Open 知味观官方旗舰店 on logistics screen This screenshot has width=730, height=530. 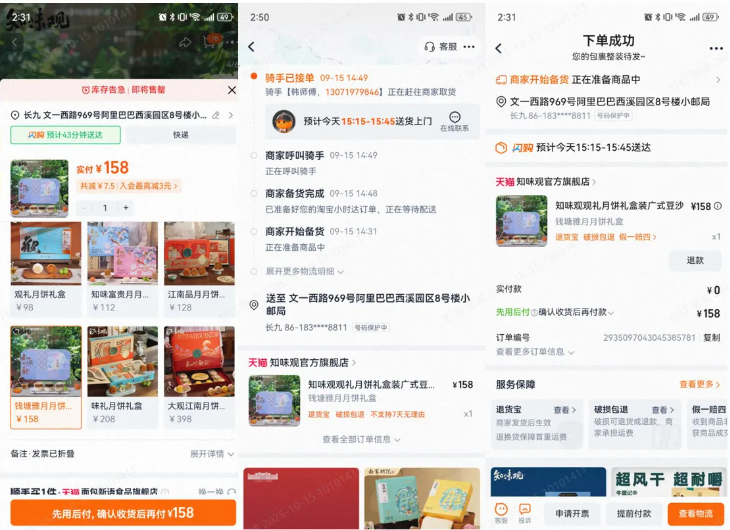(x=303, y=362)
